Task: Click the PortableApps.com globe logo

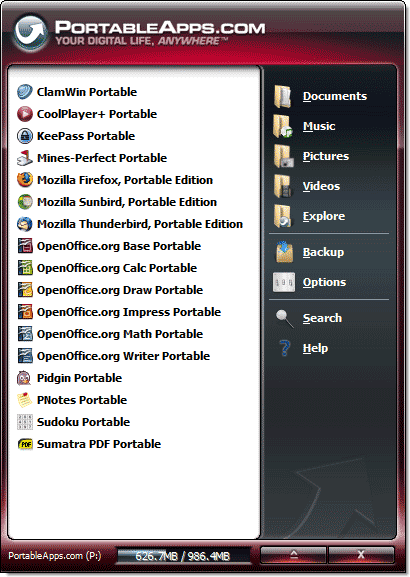Action: coord(30,32)
